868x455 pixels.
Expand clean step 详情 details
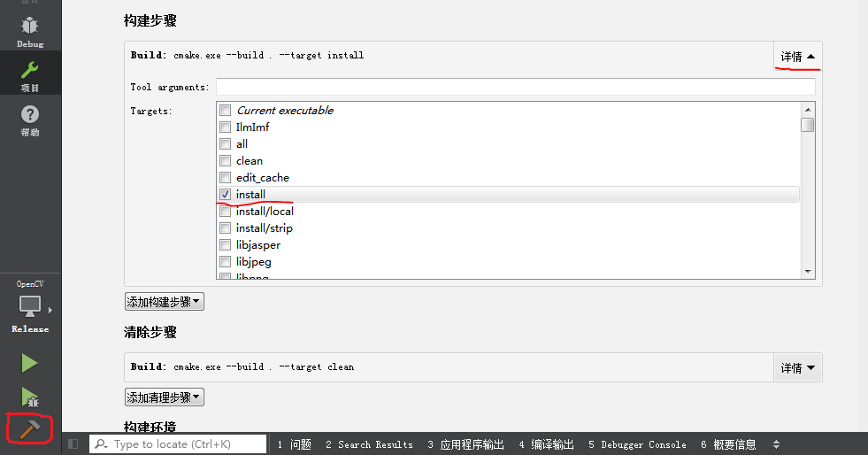[x=798, y=368]
